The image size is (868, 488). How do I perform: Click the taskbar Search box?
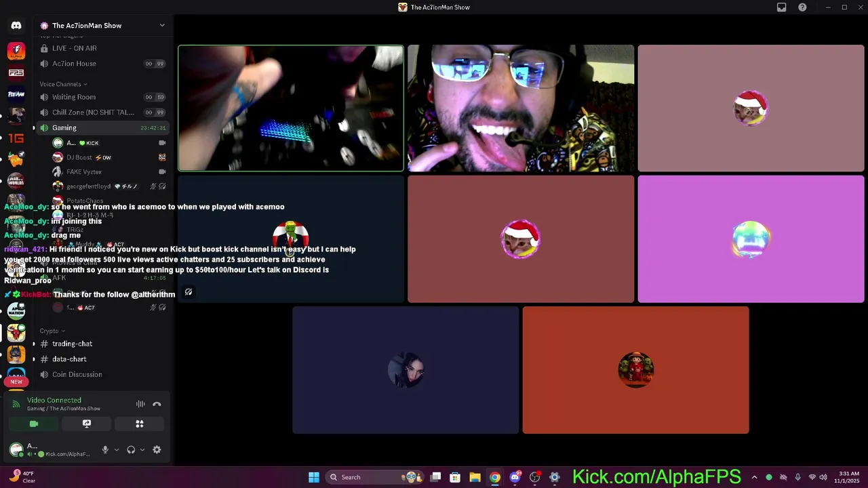[x=376, y=477]
